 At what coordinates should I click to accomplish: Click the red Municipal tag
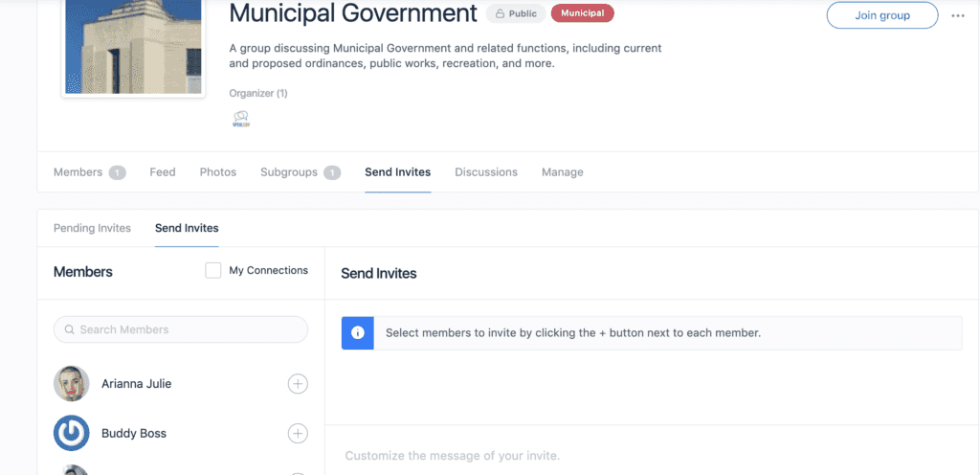(x=583, y=13)
